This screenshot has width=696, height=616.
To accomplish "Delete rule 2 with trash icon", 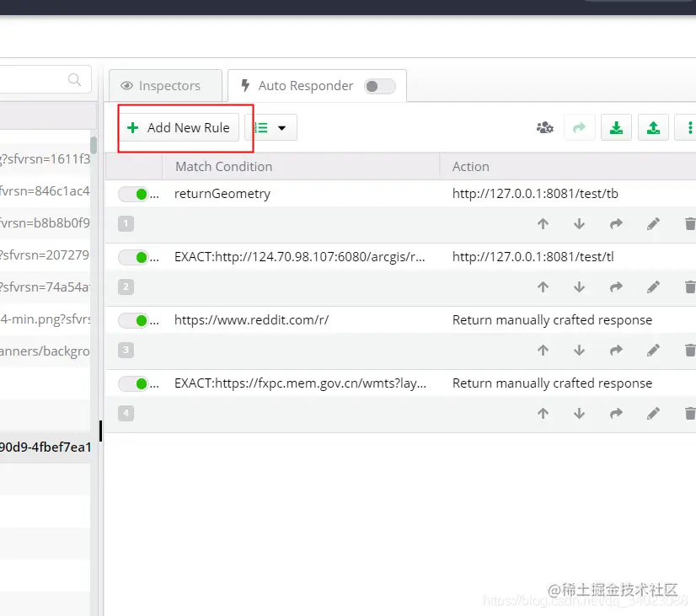I will tap(690, 287).
